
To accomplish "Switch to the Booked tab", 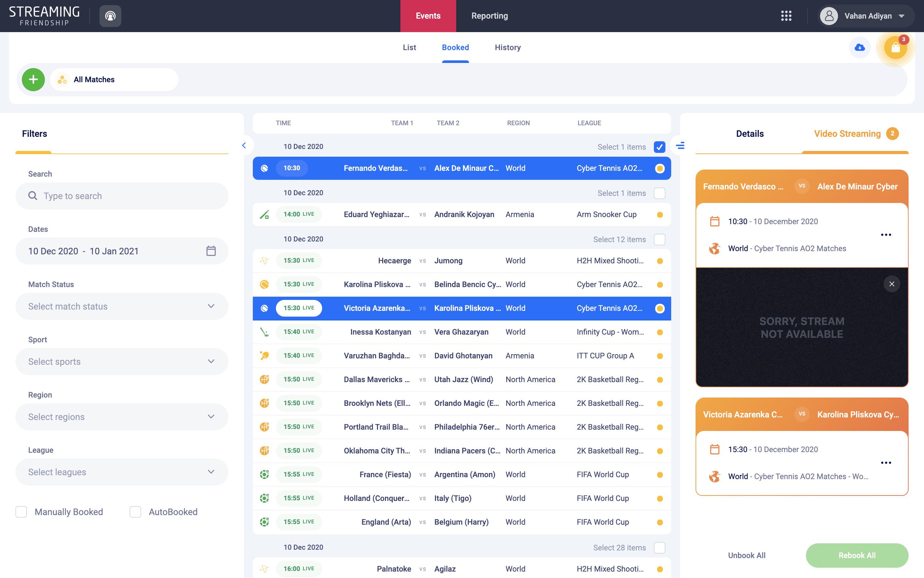I will [456, 48].
